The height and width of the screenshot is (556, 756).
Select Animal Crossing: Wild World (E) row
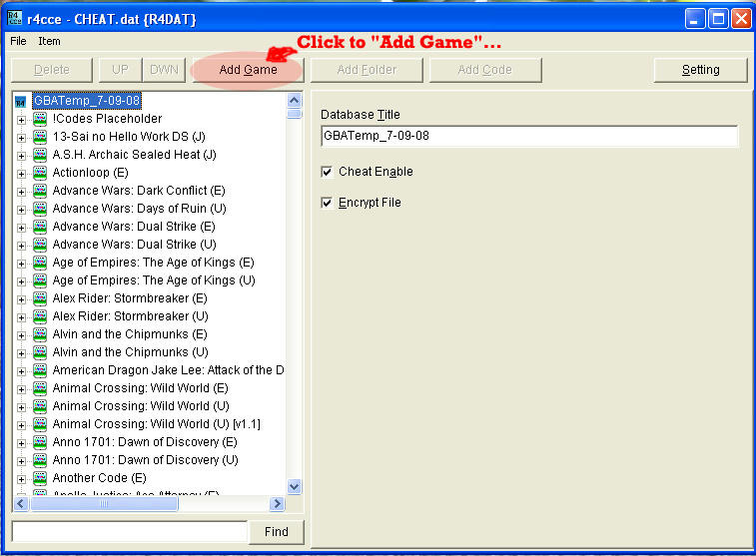(140, 388)
